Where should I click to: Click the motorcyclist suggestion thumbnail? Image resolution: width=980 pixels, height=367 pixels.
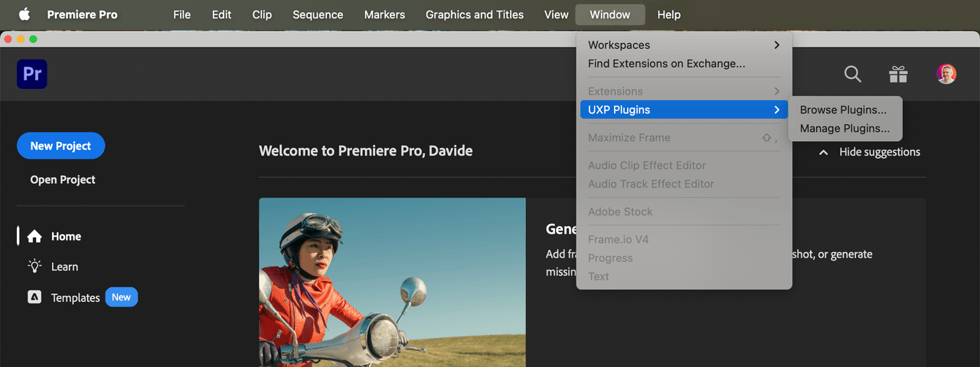392,282
